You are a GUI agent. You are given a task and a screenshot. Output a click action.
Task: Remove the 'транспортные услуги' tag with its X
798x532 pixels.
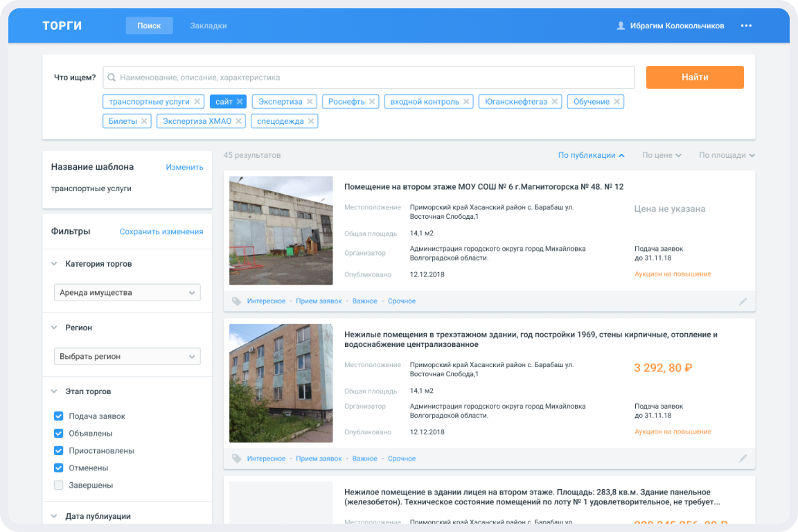point(197,102)
